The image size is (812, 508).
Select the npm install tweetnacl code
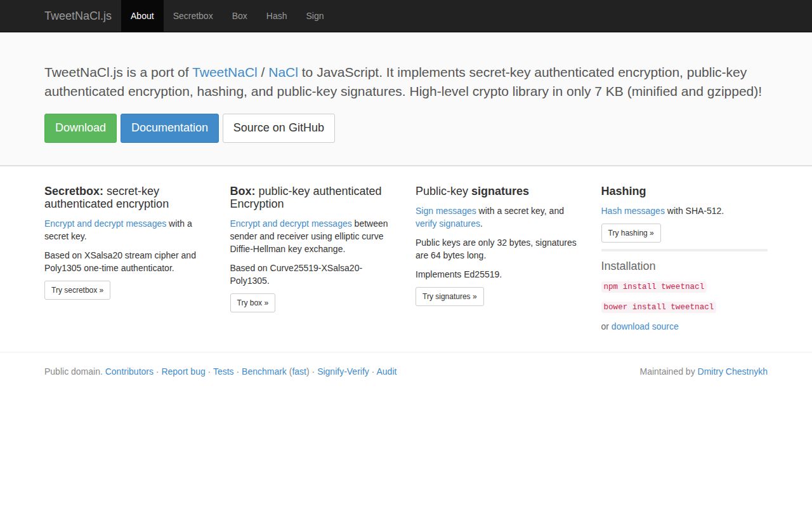654,286
